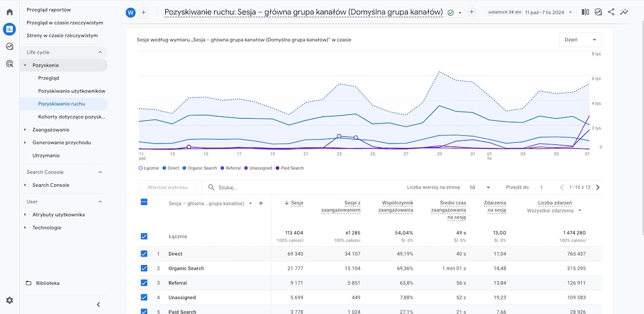Uncheck the Direct row checkbox
644x314 pixels.
tap(144, 254)
